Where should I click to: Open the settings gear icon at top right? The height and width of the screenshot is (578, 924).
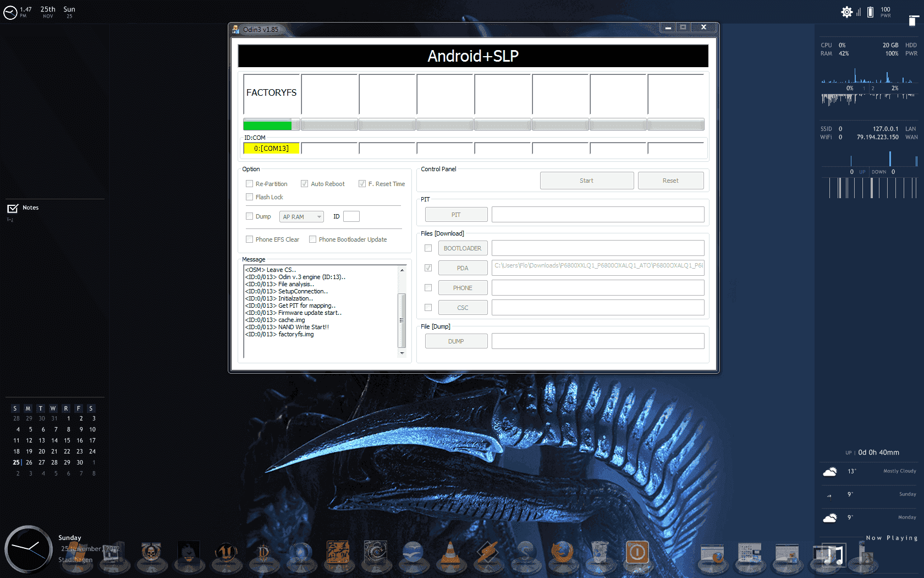pos(847,12)
